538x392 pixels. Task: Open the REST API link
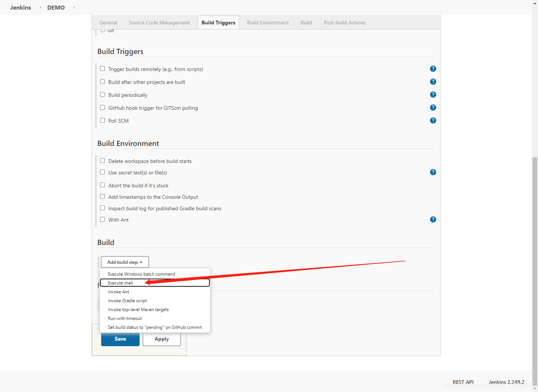tap(463, 382)
